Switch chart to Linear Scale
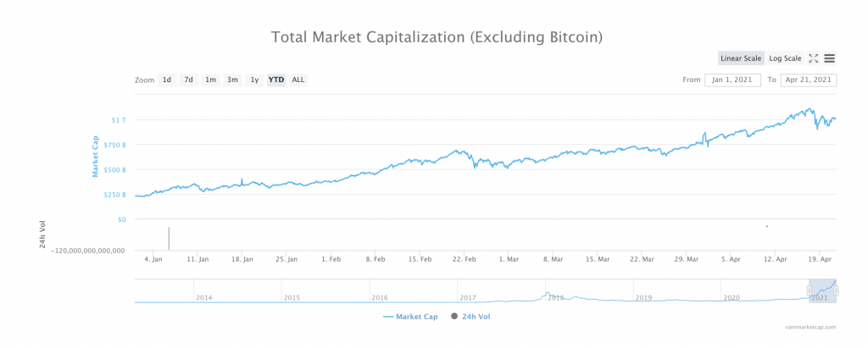The image size is (868, 348). pyautogui.click(x=740, y=58)
